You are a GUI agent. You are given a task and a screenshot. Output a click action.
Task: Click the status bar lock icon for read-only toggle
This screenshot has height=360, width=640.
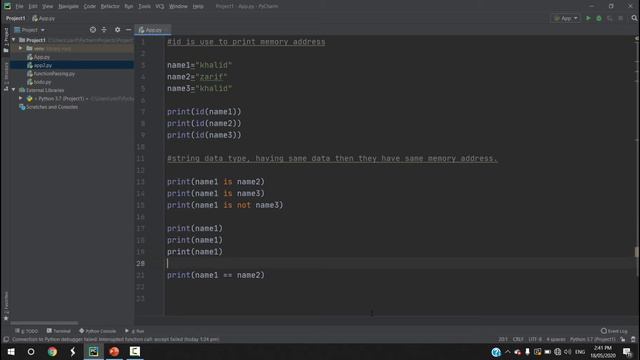623,339
